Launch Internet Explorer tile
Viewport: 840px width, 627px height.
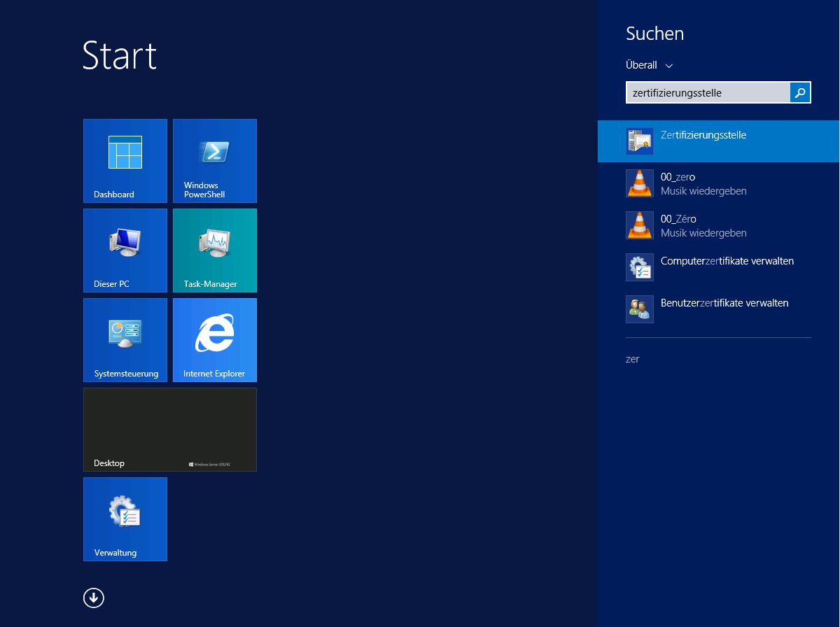[215, 339]
